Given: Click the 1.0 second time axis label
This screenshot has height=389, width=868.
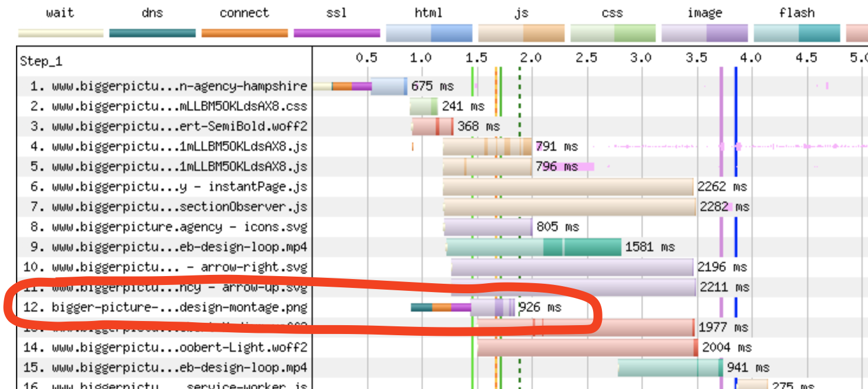Looking at the screenshot, I should point(421,58).
